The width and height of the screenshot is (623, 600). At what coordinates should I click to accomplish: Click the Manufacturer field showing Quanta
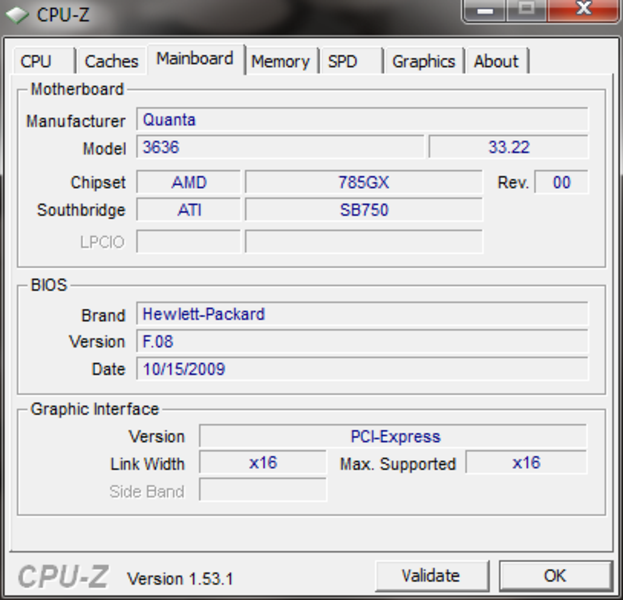[362, 119]
